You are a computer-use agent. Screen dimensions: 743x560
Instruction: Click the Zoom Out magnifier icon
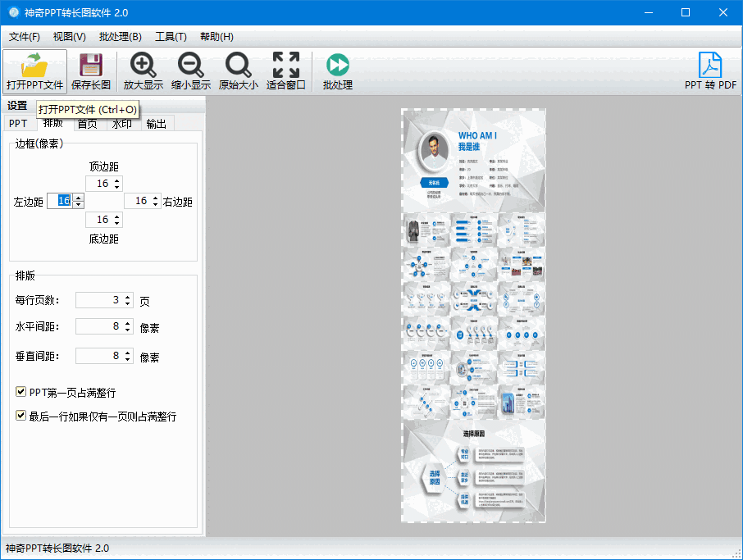click(190, 65)
